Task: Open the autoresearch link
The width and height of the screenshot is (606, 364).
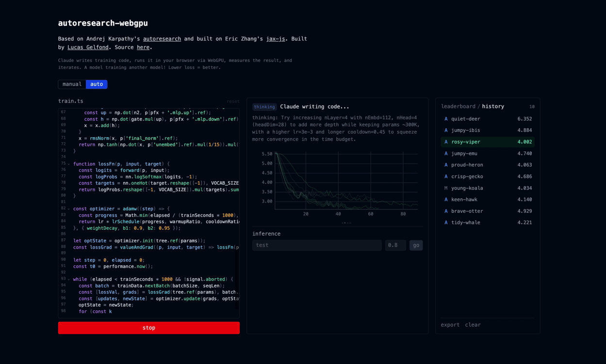Action: (x=162, y=39)
